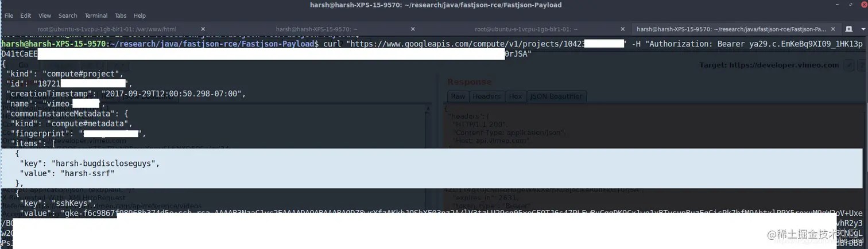Switch to harsh@harsh-XPS-15-9570 home tab

(317, 29)
